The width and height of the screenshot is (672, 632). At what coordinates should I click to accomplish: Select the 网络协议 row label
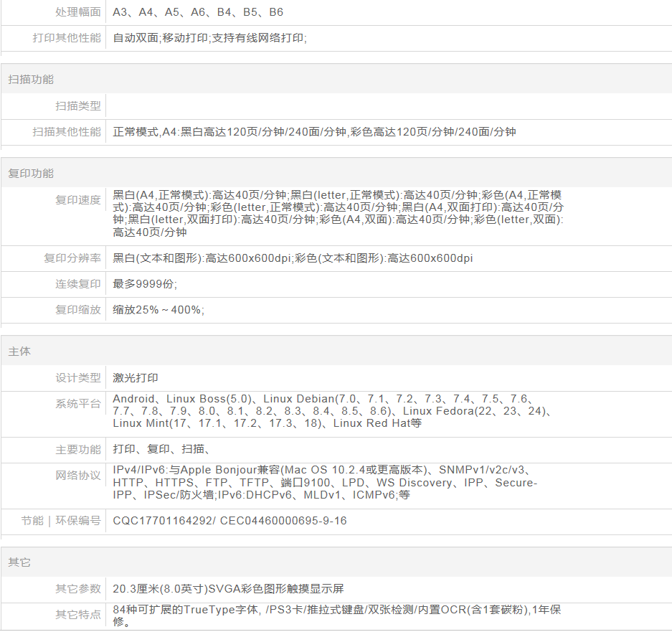(x=78, y=476)
